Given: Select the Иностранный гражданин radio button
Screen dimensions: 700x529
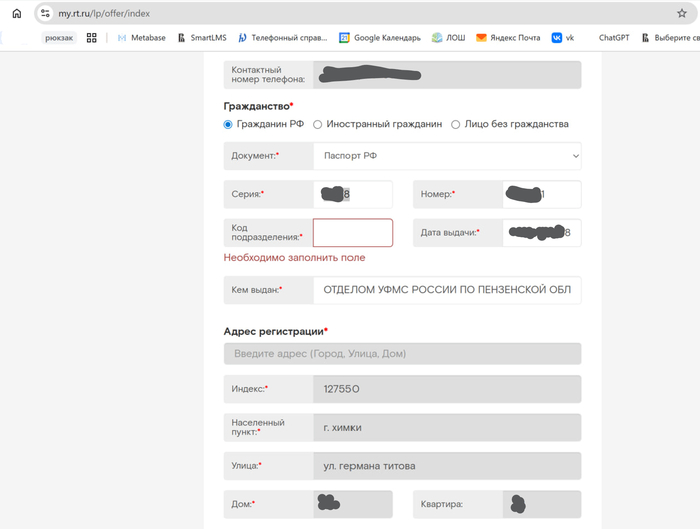Looking at the screenshot, I should (x=318, y=125).
